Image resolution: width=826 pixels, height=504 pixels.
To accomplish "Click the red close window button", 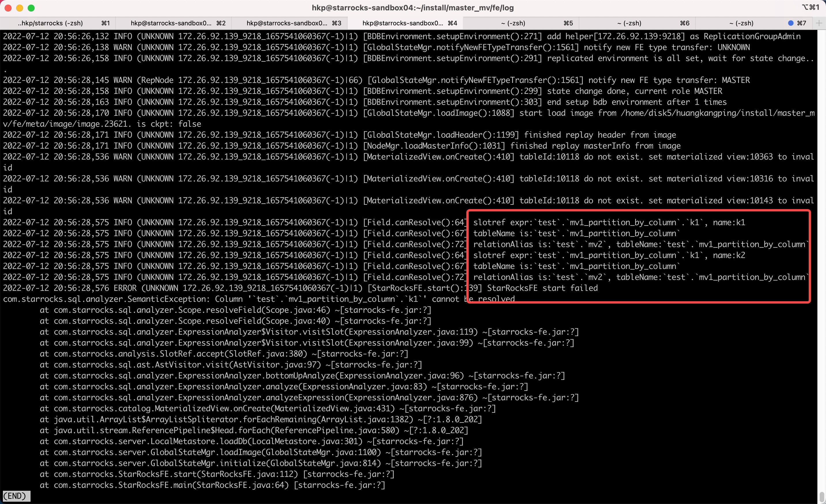I will (8, 8).
